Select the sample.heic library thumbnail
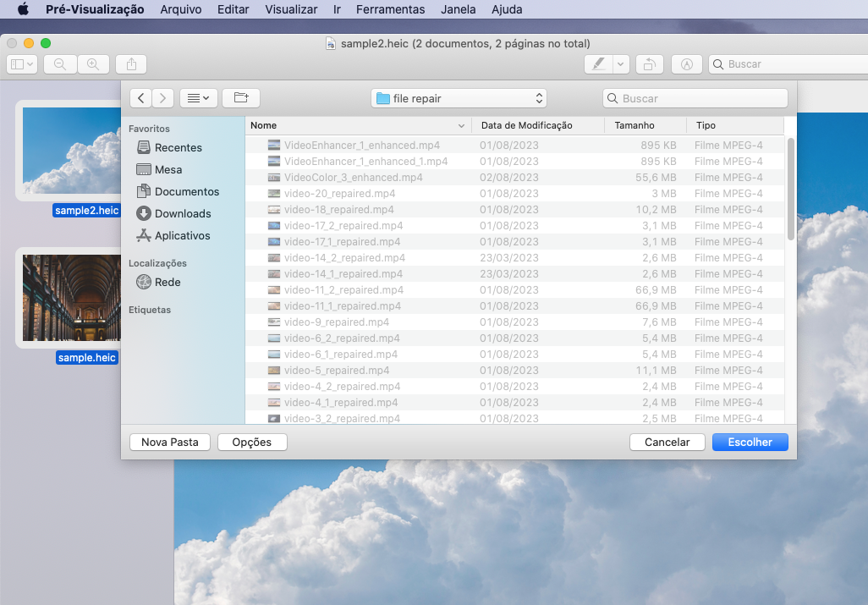868x605 pixels. pos(71,298)
